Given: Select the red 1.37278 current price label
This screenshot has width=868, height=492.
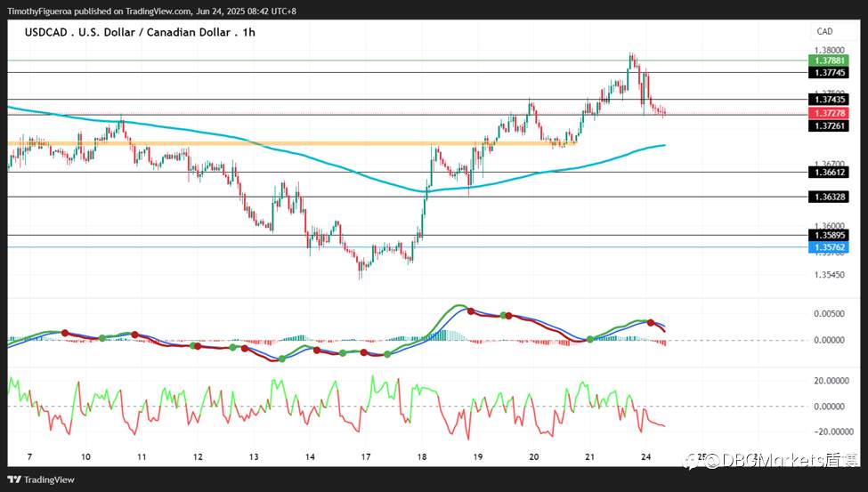Looking at the screenshot, I should [829, 114].
